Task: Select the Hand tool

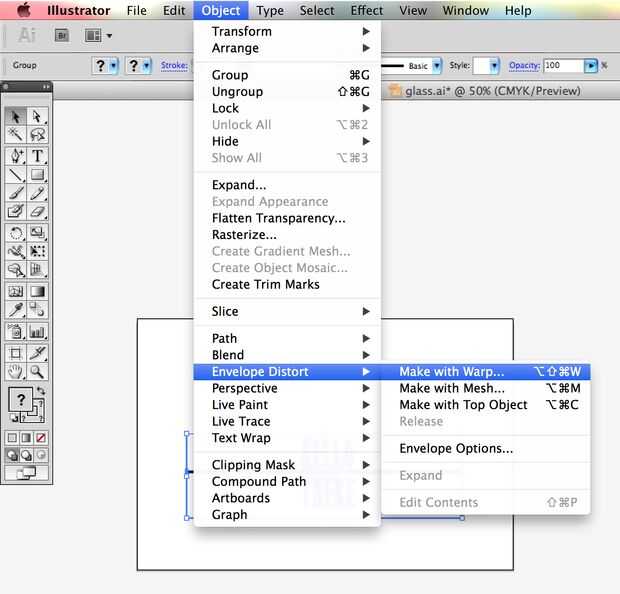Action: [16, 372]
